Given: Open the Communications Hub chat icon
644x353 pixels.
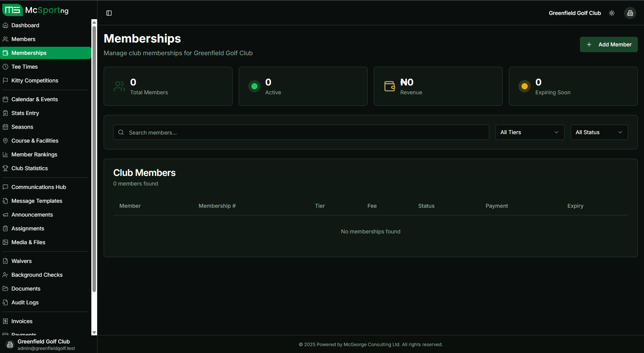Looking at the screenshot, I should tap(5, 187).
